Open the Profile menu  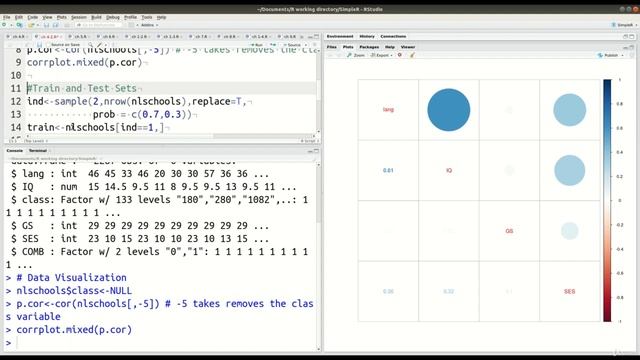[x=130, y=17]
